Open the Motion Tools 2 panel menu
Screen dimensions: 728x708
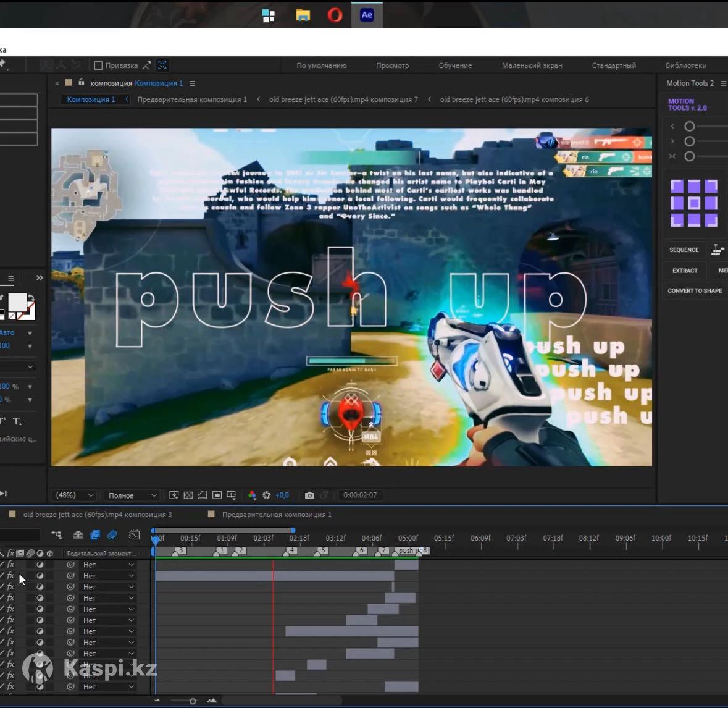(x=723, y=83)
